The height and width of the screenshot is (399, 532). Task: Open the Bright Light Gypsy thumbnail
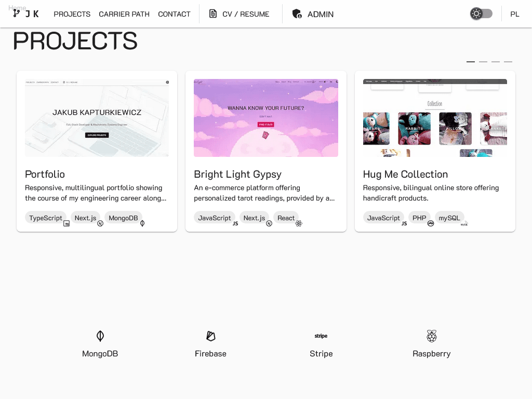[x=265, y=118]
